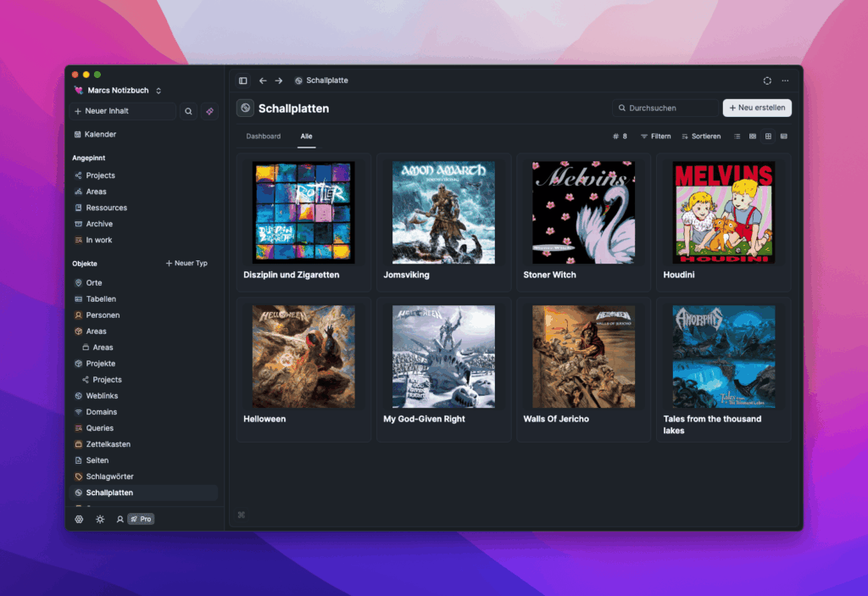This screenshot has width=868, height=596.
Task: Click the sidebar search magnifier icon
Action: point(188,111)
